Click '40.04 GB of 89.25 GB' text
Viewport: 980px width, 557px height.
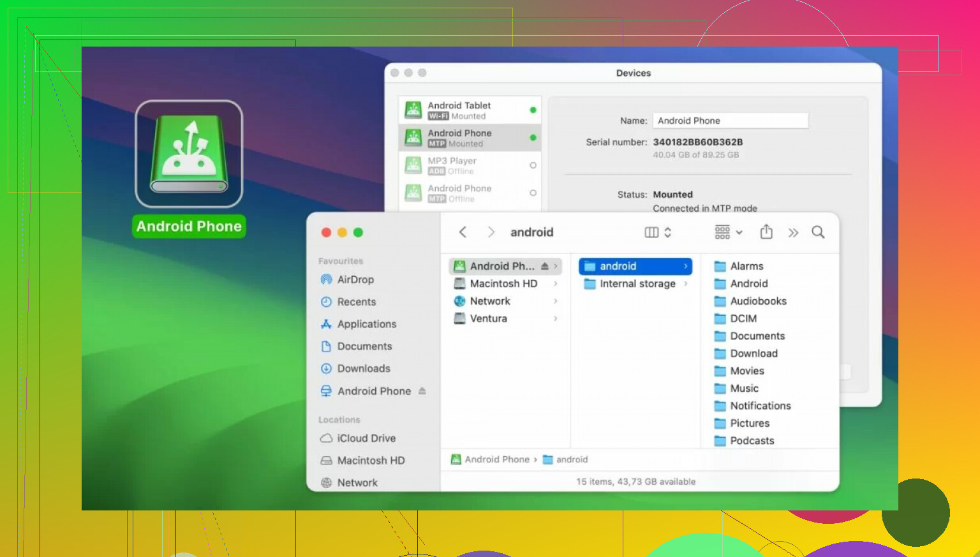click(696, 155)
